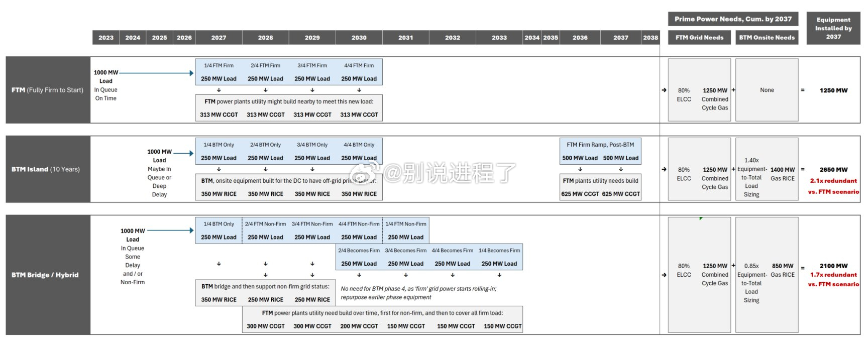
Task: Click the '1400 MW Gas RICE' value
Action: tap(783, 174)
